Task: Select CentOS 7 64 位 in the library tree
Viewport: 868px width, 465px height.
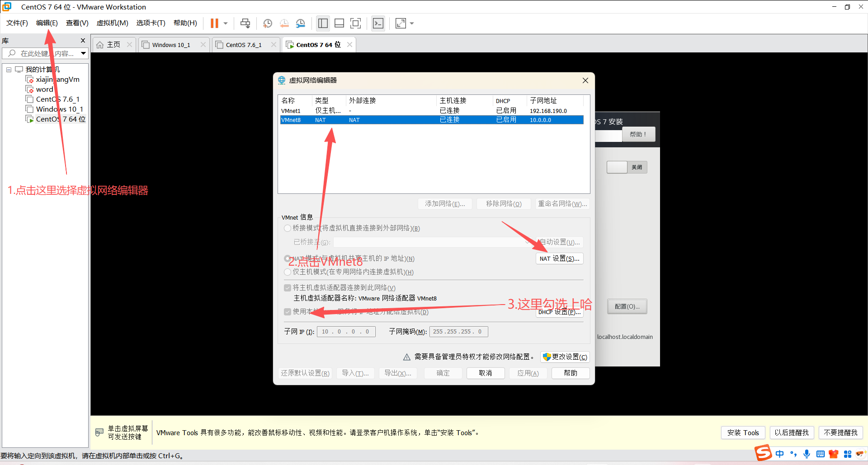Action: coord(56,119)
